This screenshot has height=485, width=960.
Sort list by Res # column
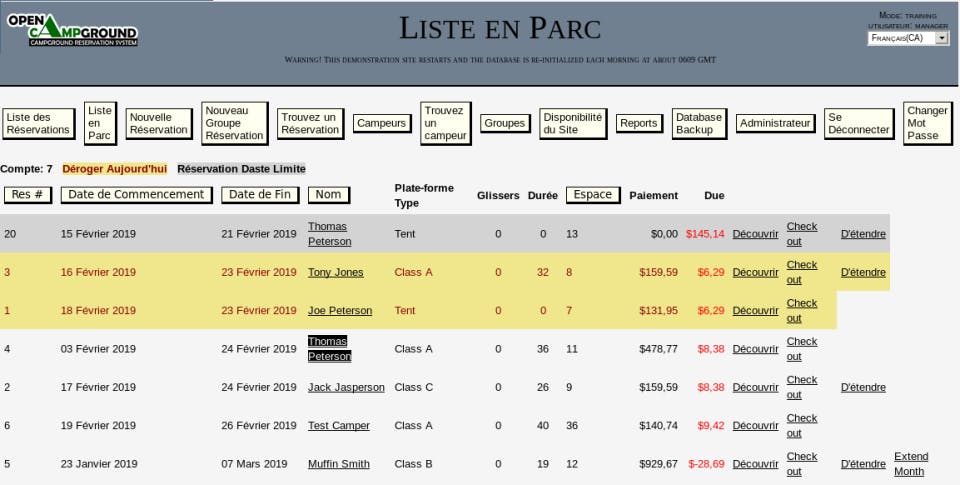pos(28,195)
